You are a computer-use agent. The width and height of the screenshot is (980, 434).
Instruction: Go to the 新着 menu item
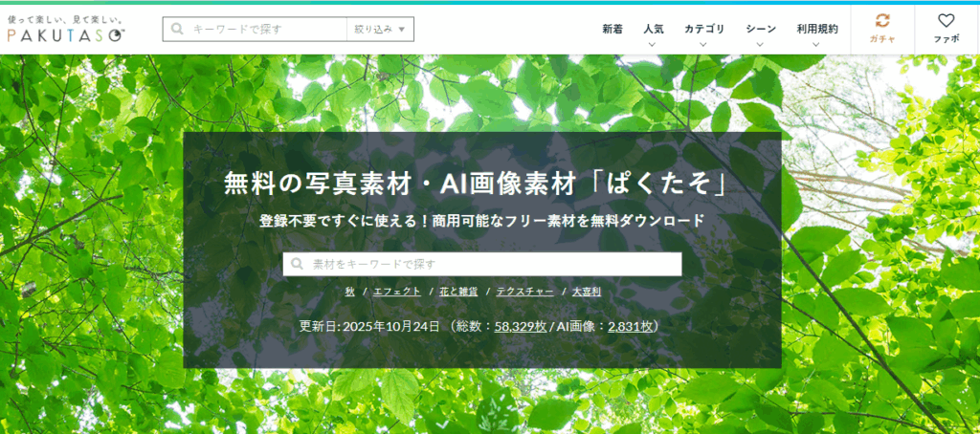(x=612, y=29)
